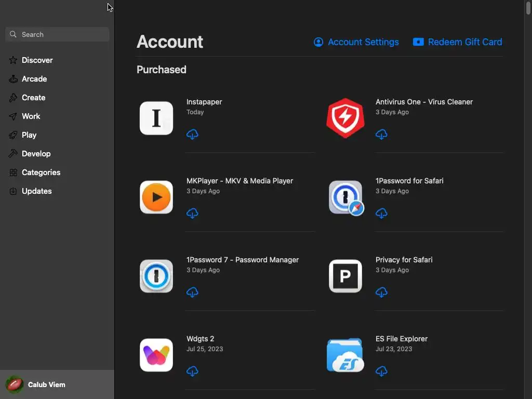Screen dimensions: 532x399
Task: Open the Privacy for Safari P icon
Action: [345, 276]
